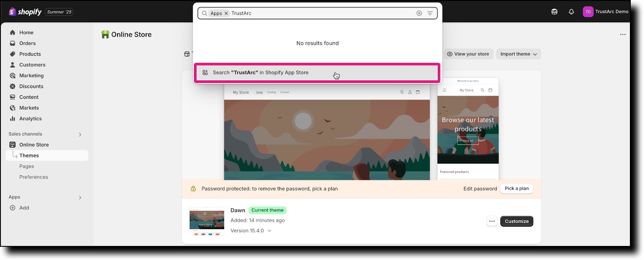Viewport: 644px width, 260px height.
Task: Open the search filter options icon
Action: click(x=430, y=13)
